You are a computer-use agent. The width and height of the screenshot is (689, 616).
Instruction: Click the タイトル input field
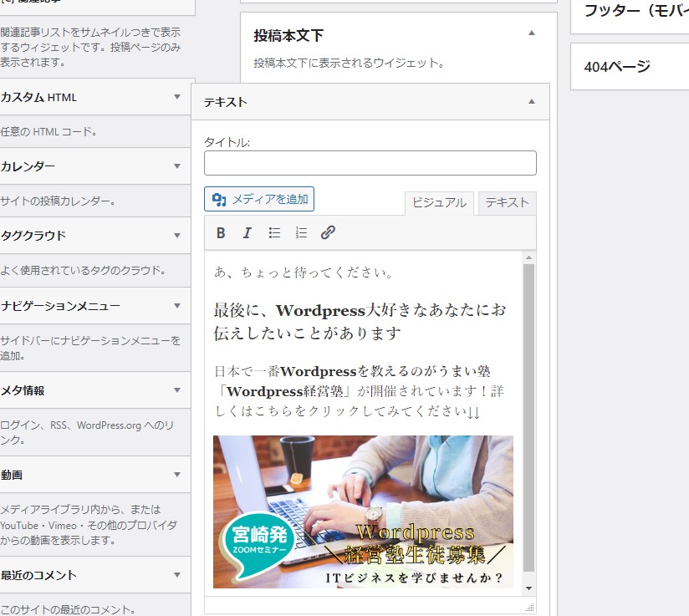point(370,163)
